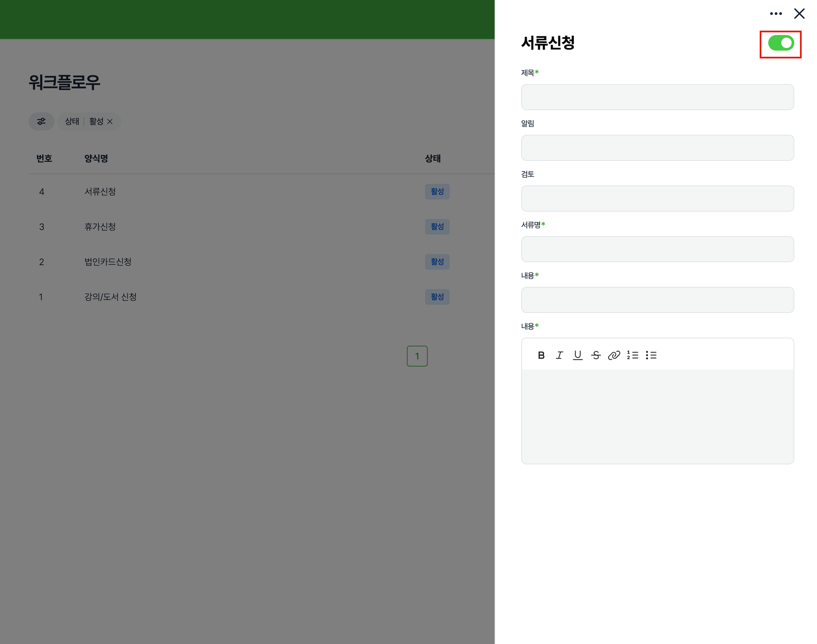Open the 법인카드신청 row
Viewport: 817px width, 644px height.
coord(108,262)
